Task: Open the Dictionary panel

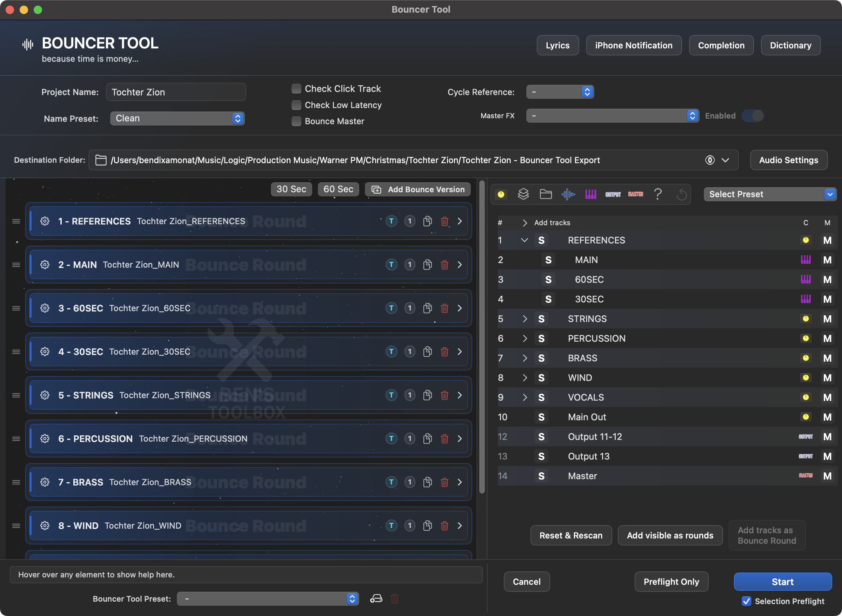Action: 790,46
